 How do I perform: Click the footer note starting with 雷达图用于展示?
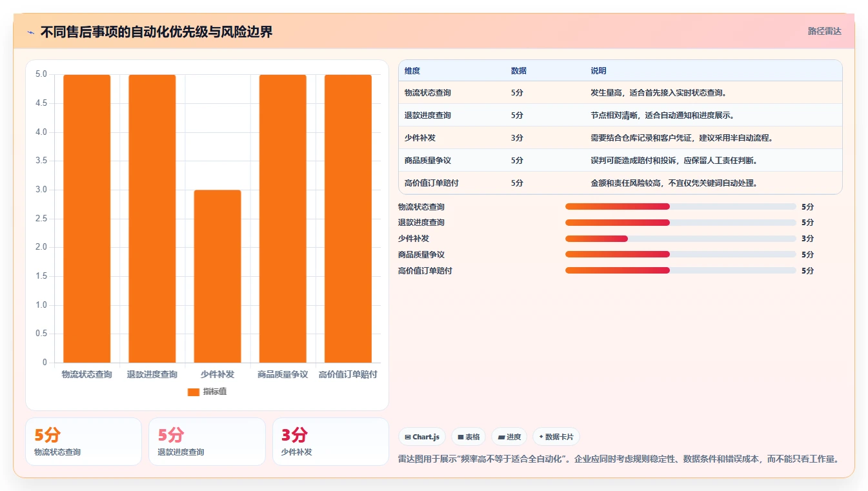tap(619, 459)
